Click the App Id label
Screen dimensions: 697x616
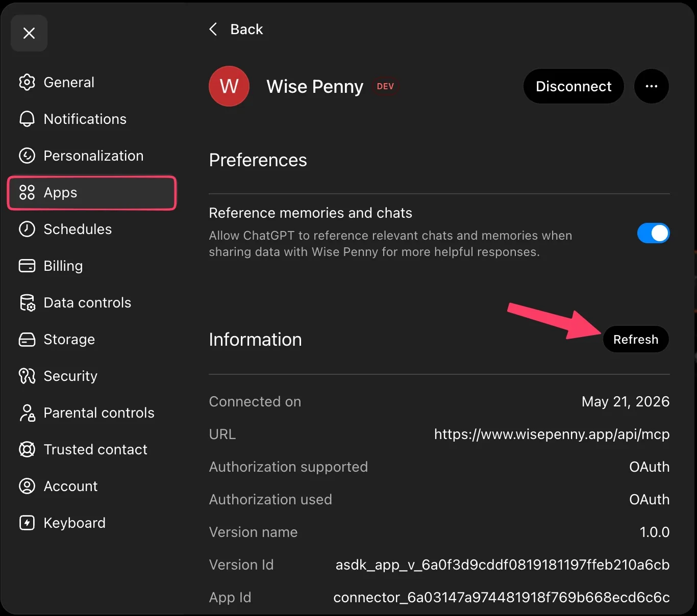click(230, 597)
